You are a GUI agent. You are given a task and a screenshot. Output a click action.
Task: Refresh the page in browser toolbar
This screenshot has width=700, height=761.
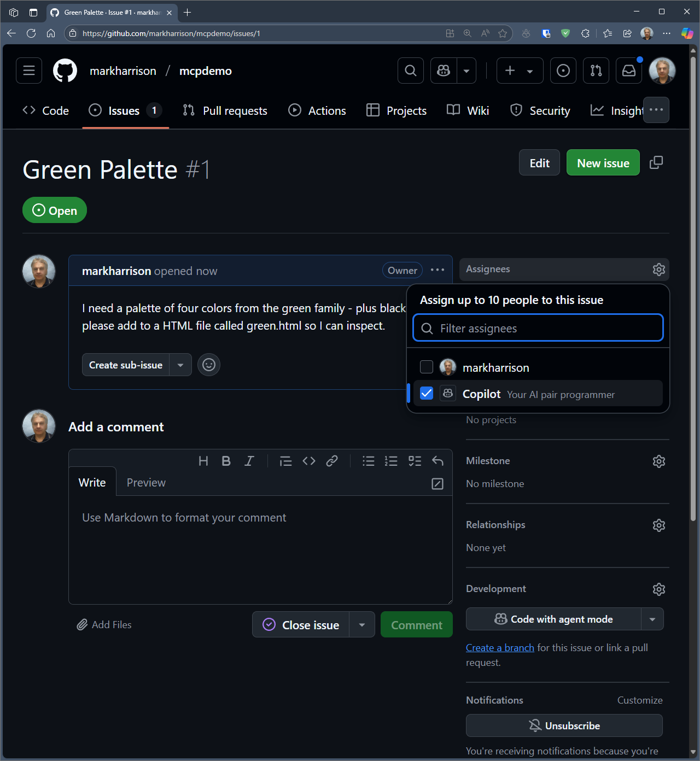31,33
